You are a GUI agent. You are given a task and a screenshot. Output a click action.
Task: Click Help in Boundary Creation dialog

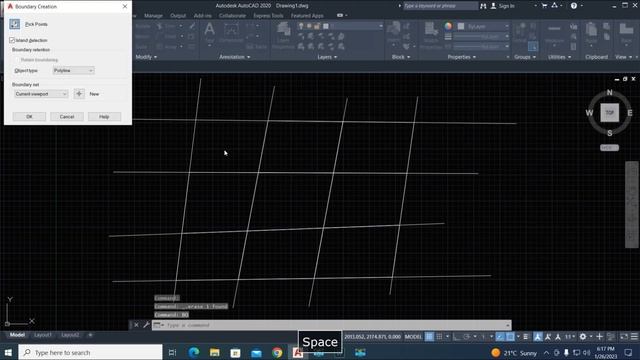[x=104, y=117]
